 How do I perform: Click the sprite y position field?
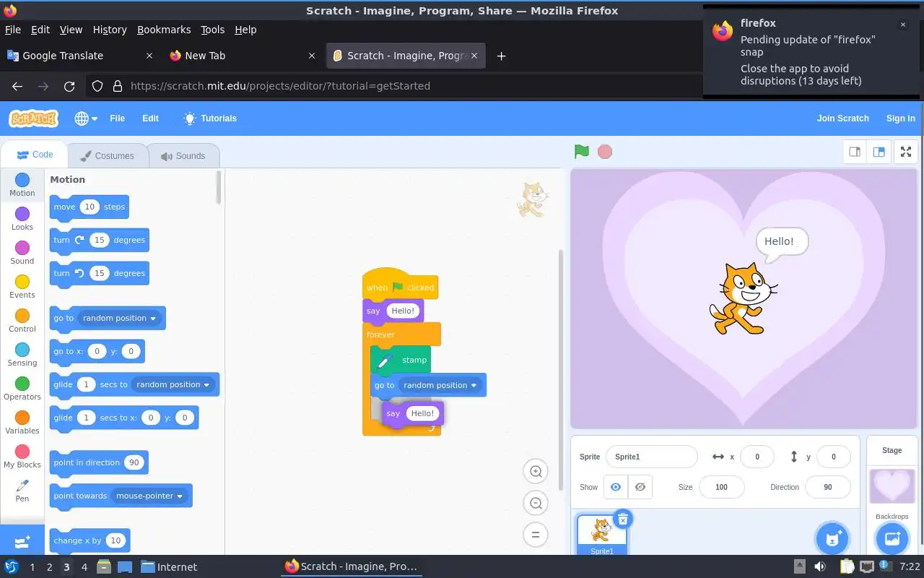tap(833, 457)
